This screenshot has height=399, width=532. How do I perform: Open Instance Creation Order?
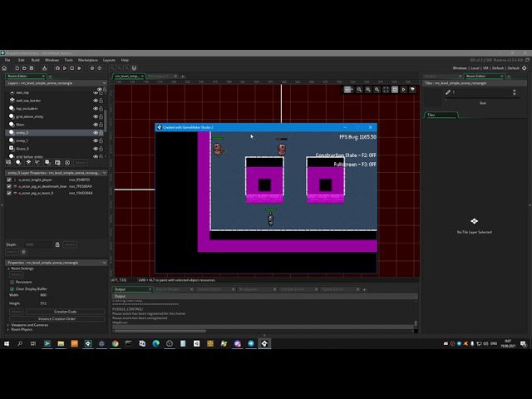click(57, 319)
